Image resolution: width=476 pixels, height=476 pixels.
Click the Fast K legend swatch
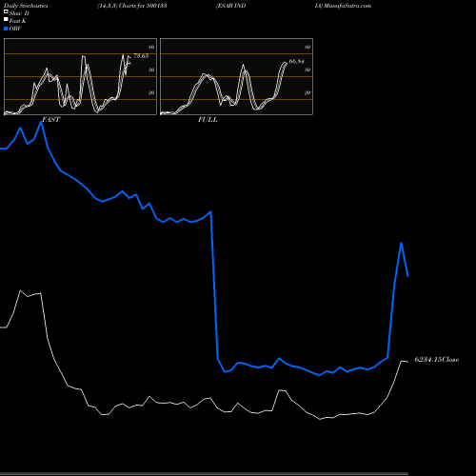6,19
